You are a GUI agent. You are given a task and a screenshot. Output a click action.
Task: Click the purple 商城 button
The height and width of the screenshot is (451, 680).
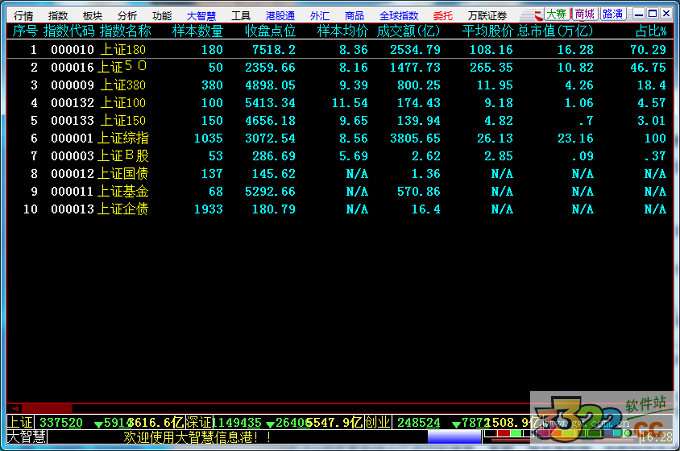pos(585,14)
